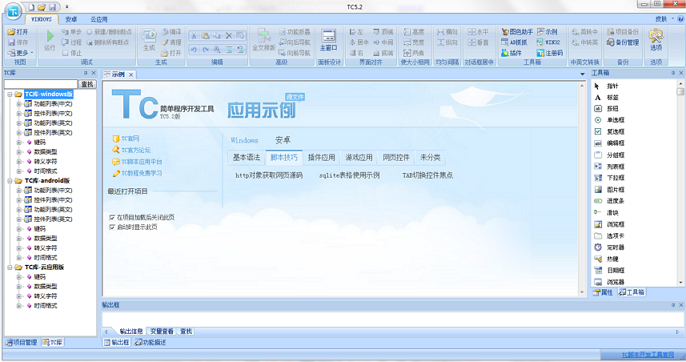This screenshot has width=686, height=362.
Task: Select the 插件应用 examples tab
Action: click(322, 158)
